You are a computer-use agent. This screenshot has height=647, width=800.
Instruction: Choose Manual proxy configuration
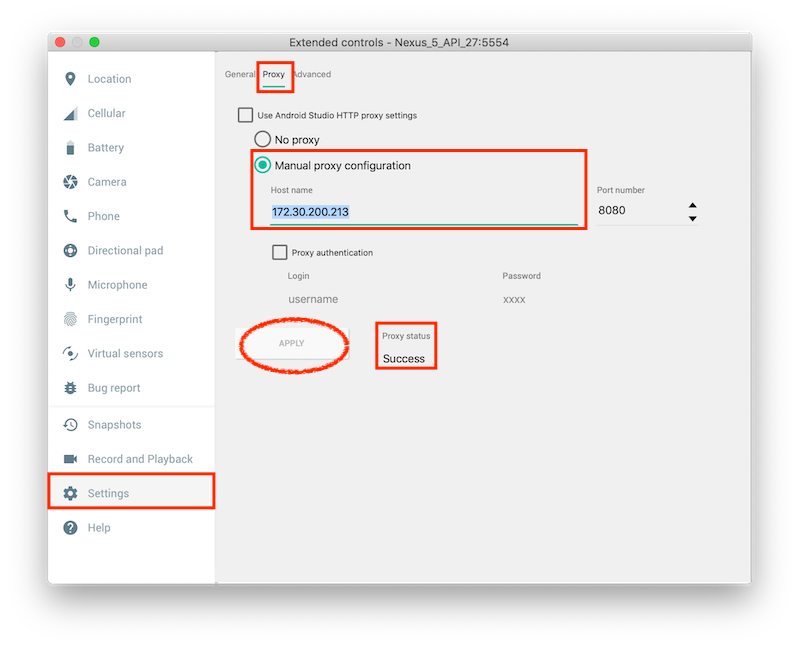pyautogui.click(x=262, y=166)
